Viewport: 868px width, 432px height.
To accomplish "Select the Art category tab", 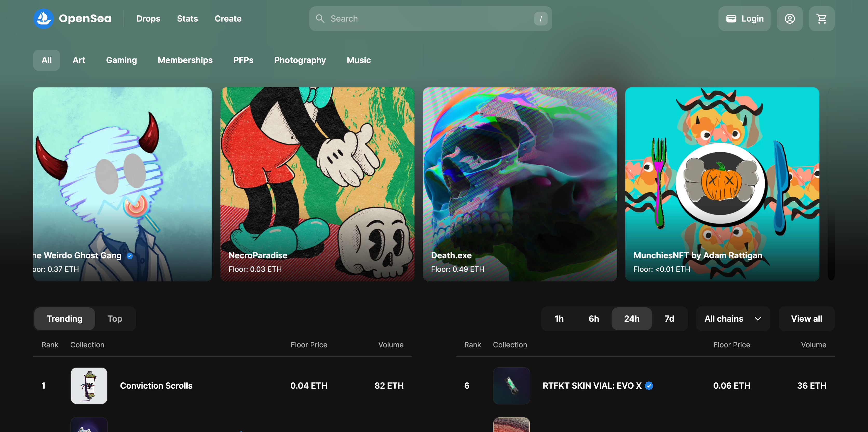I will 79,60.
